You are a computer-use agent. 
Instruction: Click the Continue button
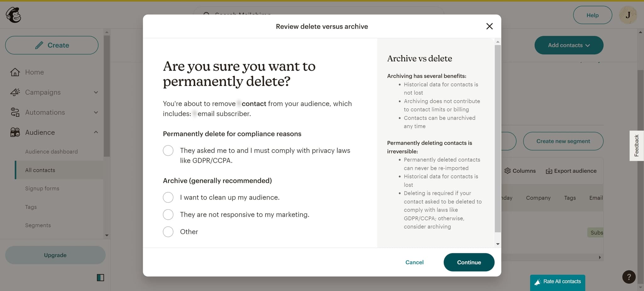[469, 262]
